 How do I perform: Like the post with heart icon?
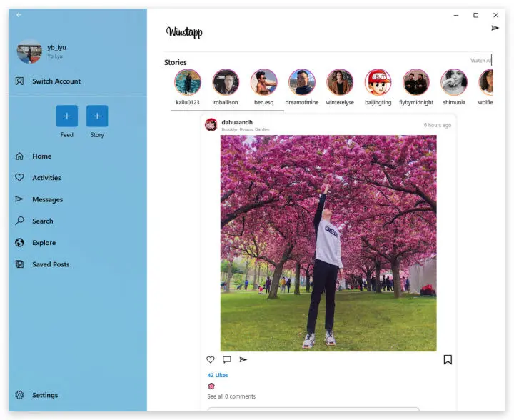(211, 360)
